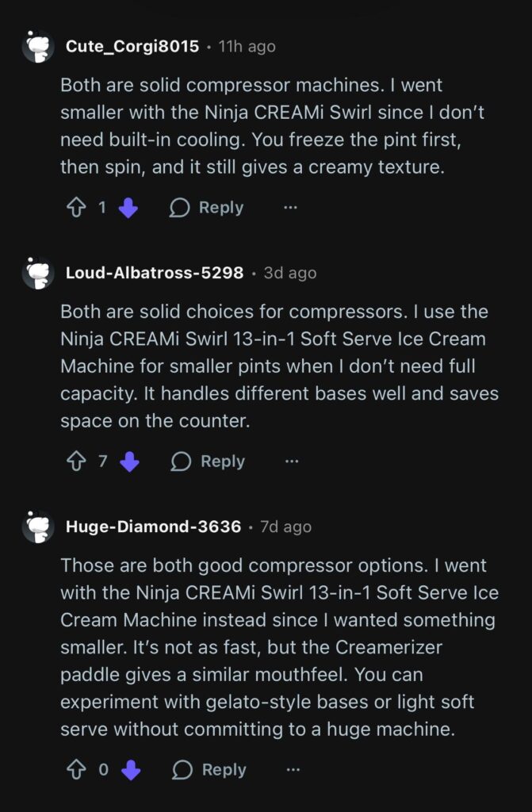This screenshot has width=532, height=812.
Task: Open Cute_Corgi8015's avatar
Action: click(38, 47)
